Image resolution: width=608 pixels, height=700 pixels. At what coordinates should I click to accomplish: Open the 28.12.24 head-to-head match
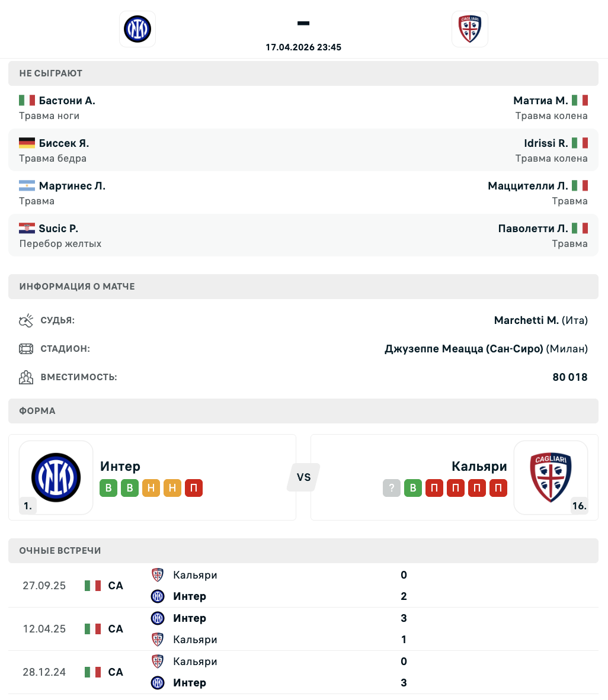click(303, 672)
